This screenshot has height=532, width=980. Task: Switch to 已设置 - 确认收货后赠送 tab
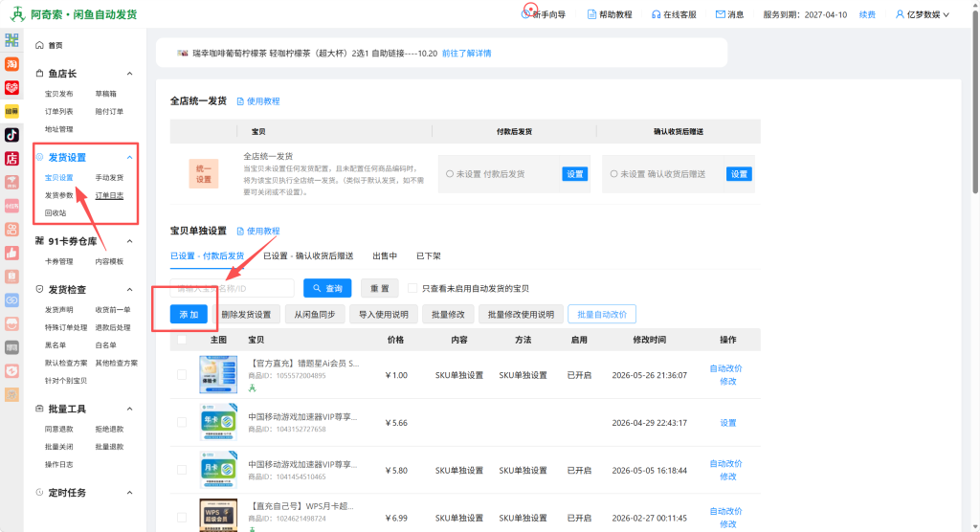coord(308,255)
